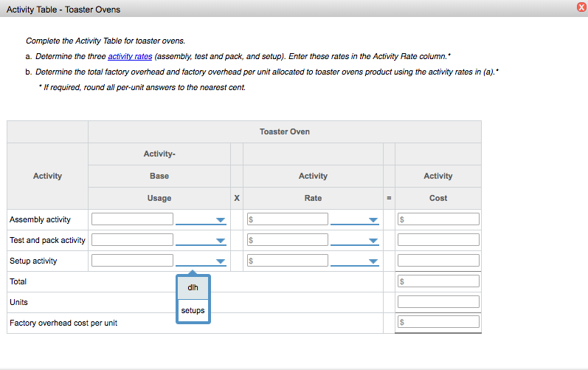Click Assembly activity rate dollar field
Screen dimensions: 588x370
point(288,219)
